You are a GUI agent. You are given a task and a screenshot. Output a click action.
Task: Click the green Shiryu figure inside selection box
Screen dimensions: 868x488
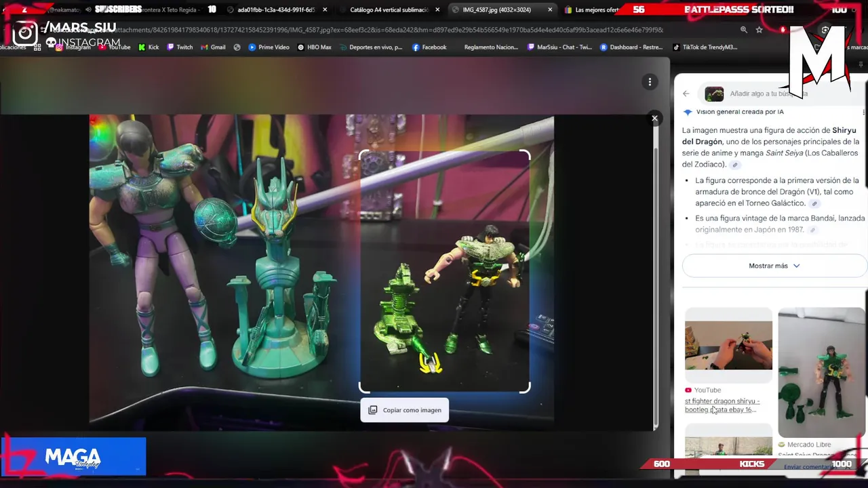[475, 291]
